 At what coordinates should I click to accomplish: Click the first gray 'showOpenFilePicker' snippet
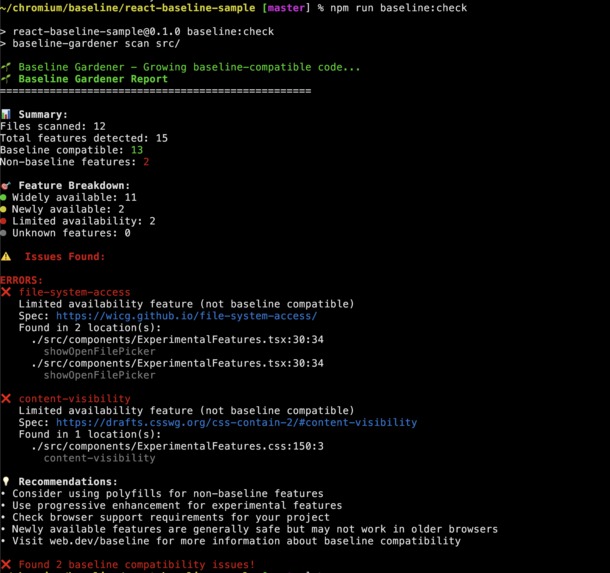[x=100, y=352]
